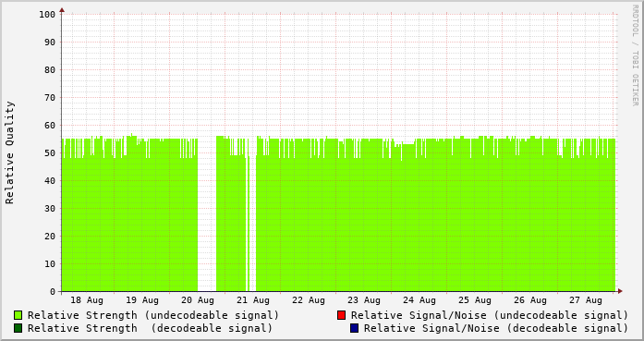Click the light green Relative Strength undecodeable swatch
This screenshot has height=341, width=644.
click(18, 315)
